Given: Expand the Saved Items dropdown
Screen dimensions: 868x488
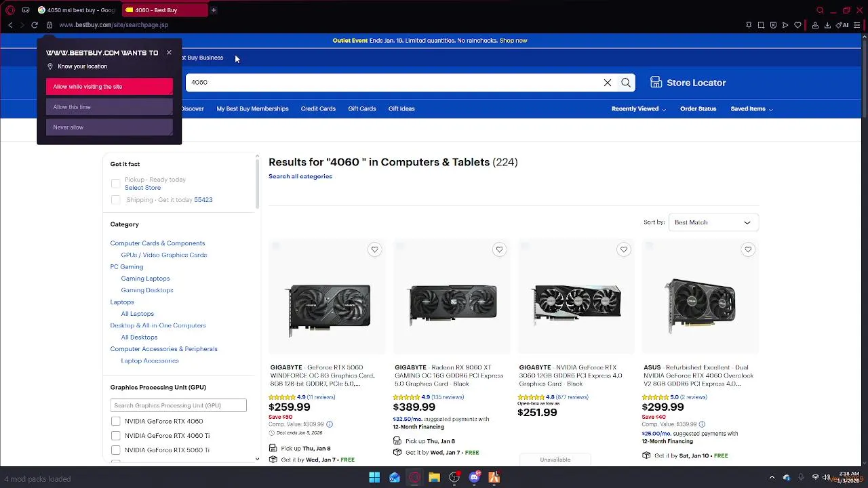Looking at the screenshot, I should [x=751, y=109].
